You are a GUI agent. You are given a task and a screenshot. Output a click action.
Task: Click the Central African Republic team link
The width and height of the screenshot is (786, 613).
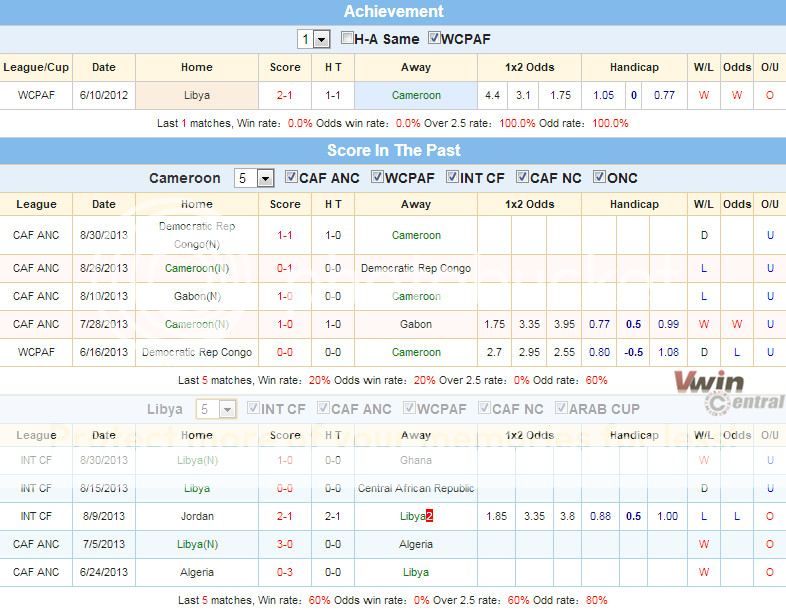click(416, 488)
